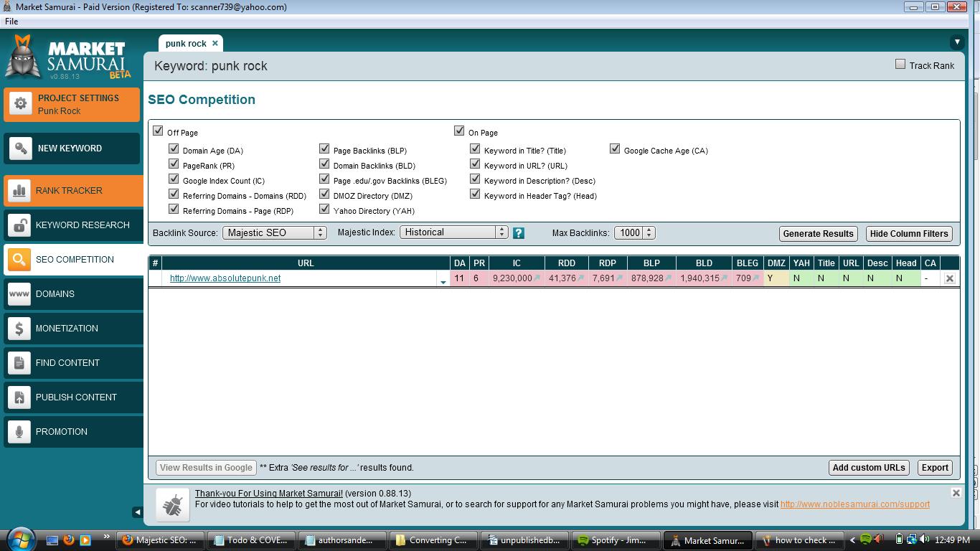Image resolution: width=980 pixels, height=551 pixels.
Task: Select SEO Competition magnifier icon
Action: [19, 260]
